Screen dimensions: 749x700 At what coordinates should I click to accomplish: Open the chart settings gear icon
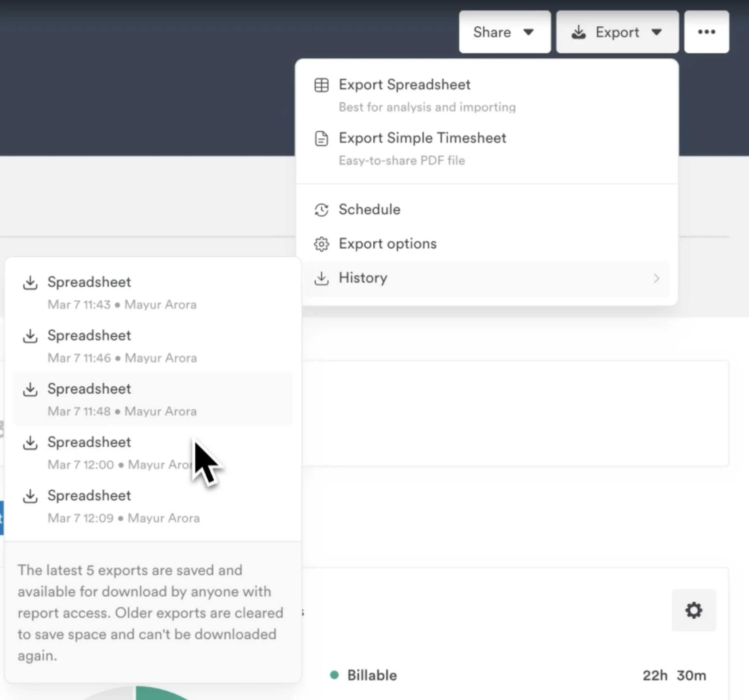(x=694, y=611)
